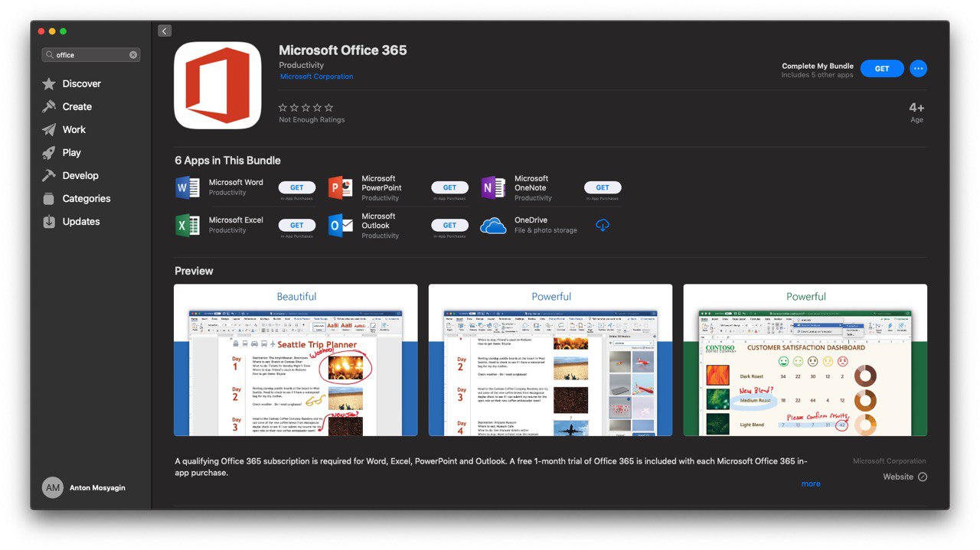Go back using the back chevron

click(165, 31)
